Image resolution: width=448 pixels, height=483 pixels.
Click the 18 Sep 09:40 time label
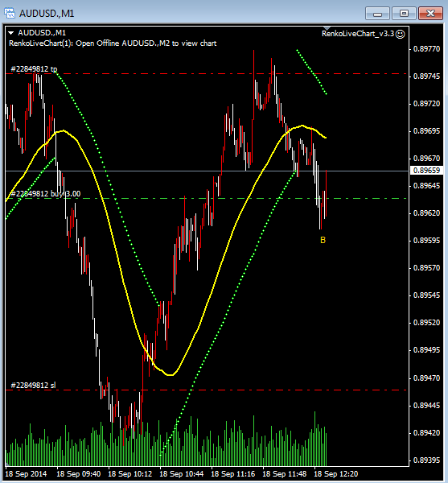point(79,474)
